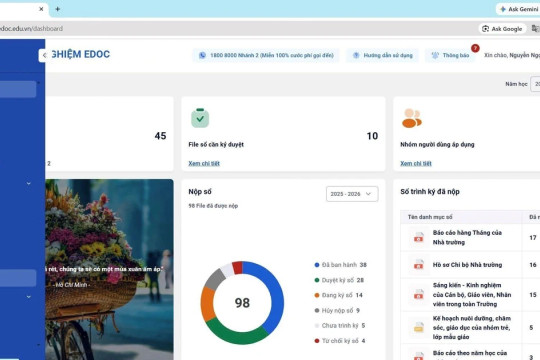The width and height of the screenshot is (540, 360).
Task: Open the Năm học year dropdown
Action: click(535, 84)
